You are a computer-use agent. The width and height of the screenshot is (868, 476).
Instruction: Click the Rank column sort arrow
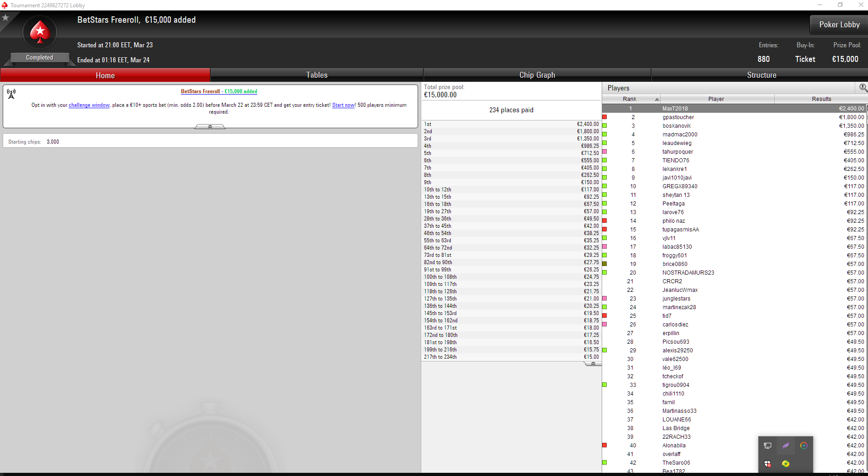[657, 99]
